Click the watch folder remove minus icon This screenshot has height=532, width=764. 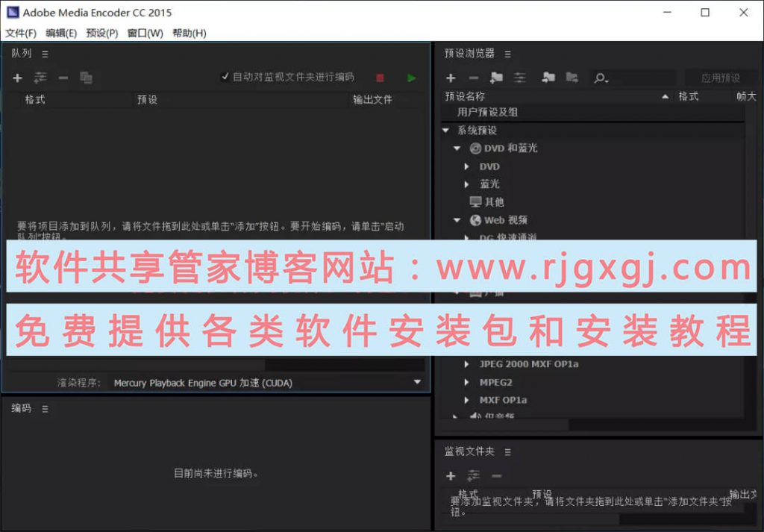tap(496, 476)
